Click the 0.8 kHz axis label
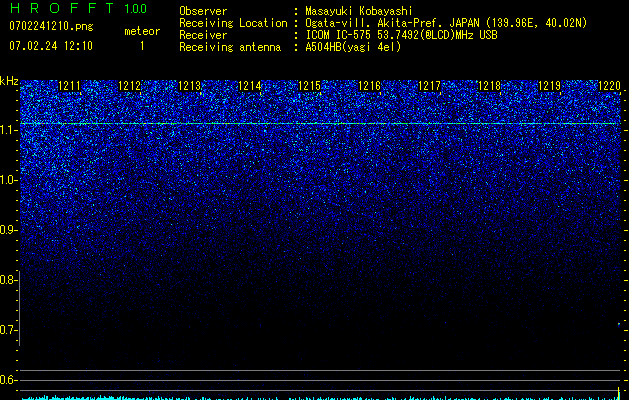This screenshot has width=629, height=400. (x=7, y=280)
